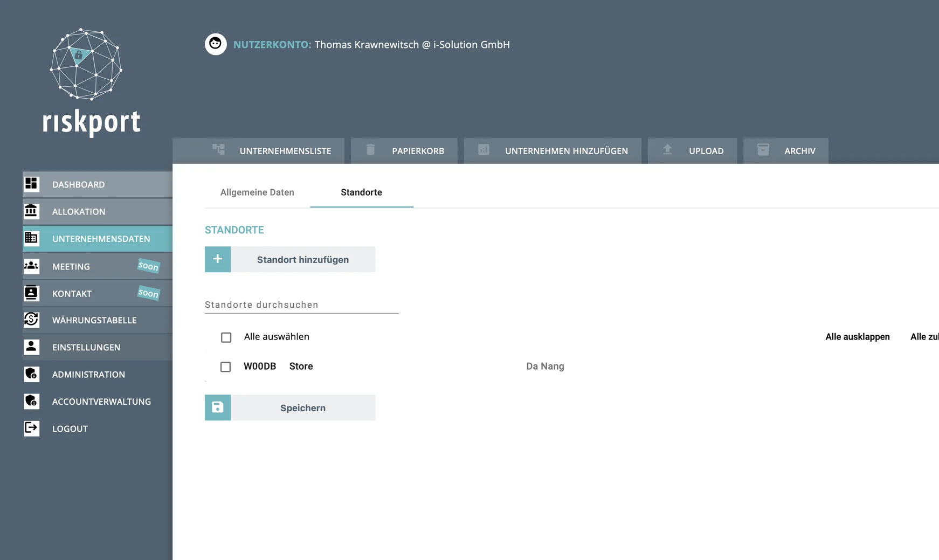Open Dashboard from the sidebar label
Viewport: 939px width, 560px height.
[x=78, y=184]
